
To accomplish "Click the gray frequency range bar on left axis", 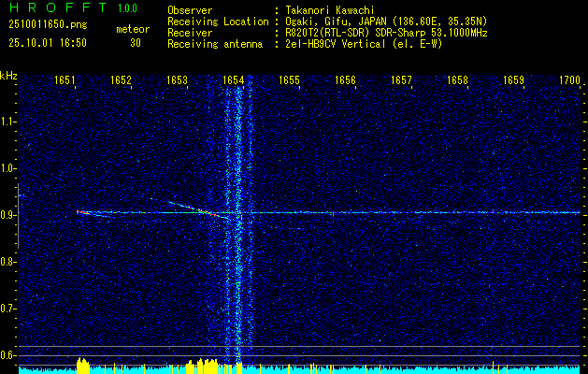I will pyautogui.click(x=18, y=216).
